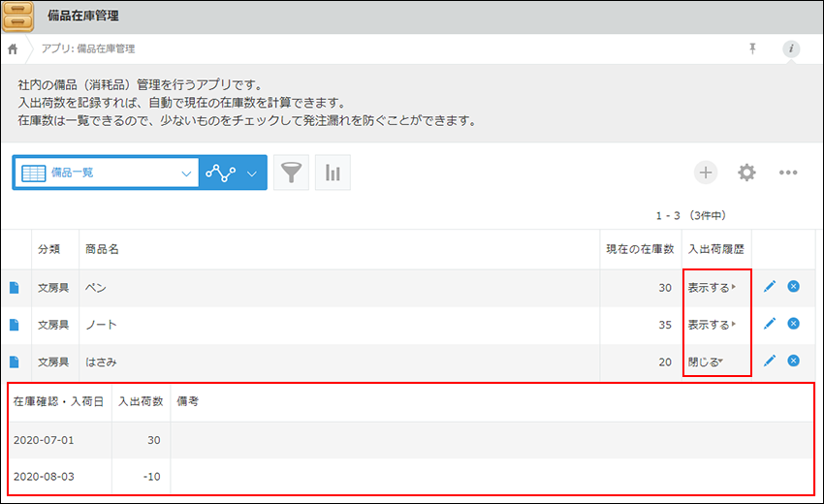Image resolution: width=824 pixels, height=504 pixels.
Task: Open app settings gear icon
Action: click(x=746, y=173)
